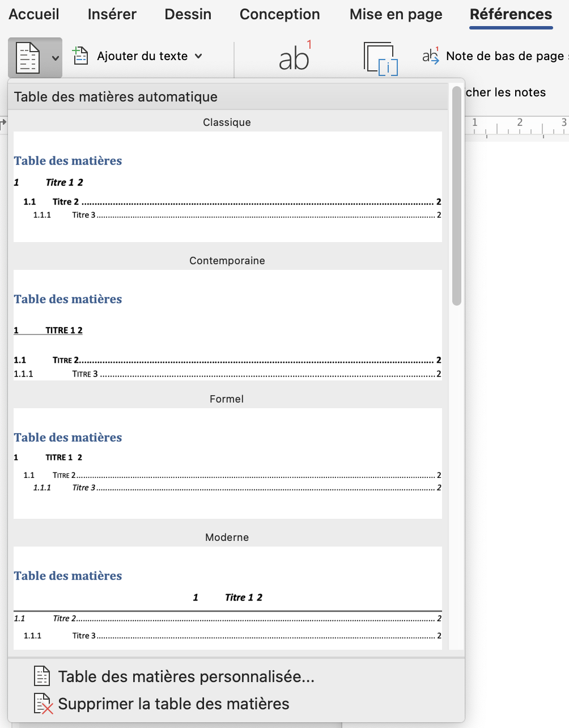Image resolution: width=569 pixels, height=728 pixels.
Task: Open the Dessin ribbon tab
Action: point(188,14)
